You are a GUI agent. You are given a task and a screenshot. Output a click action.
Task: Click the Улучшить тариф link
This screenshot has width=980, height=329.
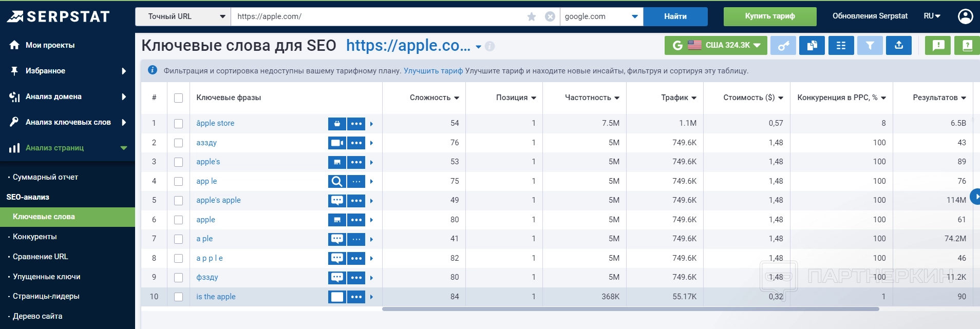[433, 71]
